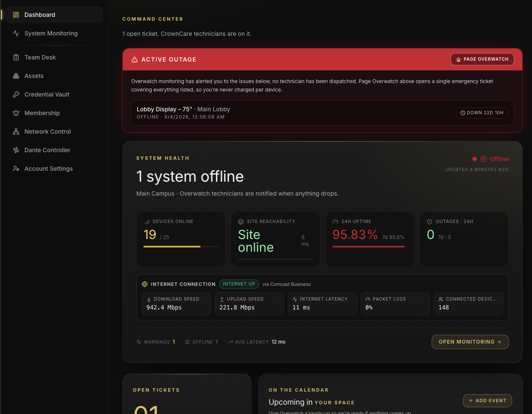This screenshot has height=414, width=532.
Task: Click the Assets cubes icon
Action: (16, 76)
